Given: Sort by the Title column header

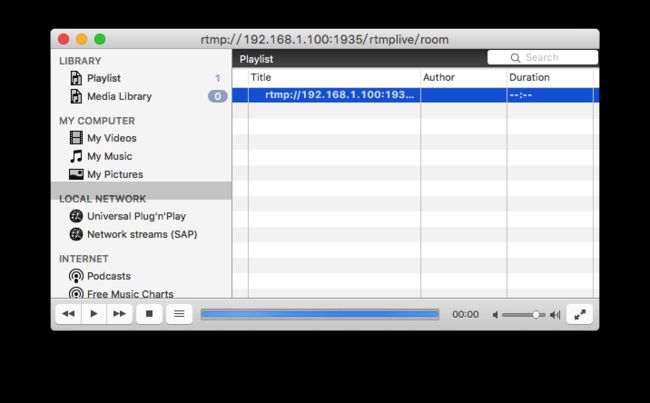Looking at the screenshot, I should pyautogui.click(x=334, y=78).
